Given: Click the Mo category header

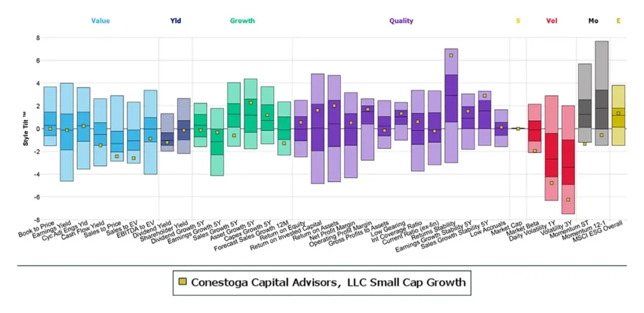Looking at the screenshot, I should click(x=593, y=21).
